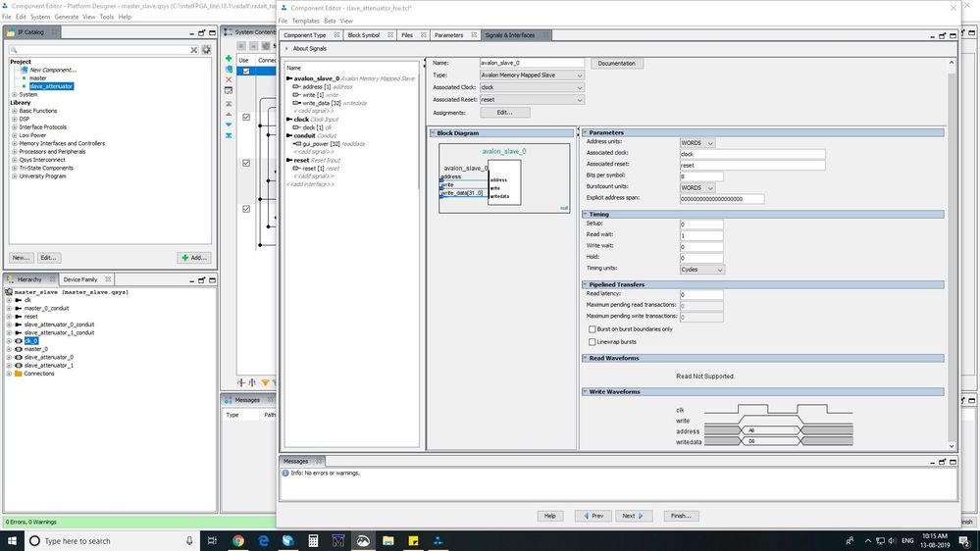Viewport: 980px width, 551px height.
Task: Click the blue move-down arrow icon
Action: (x=229, y=125)
